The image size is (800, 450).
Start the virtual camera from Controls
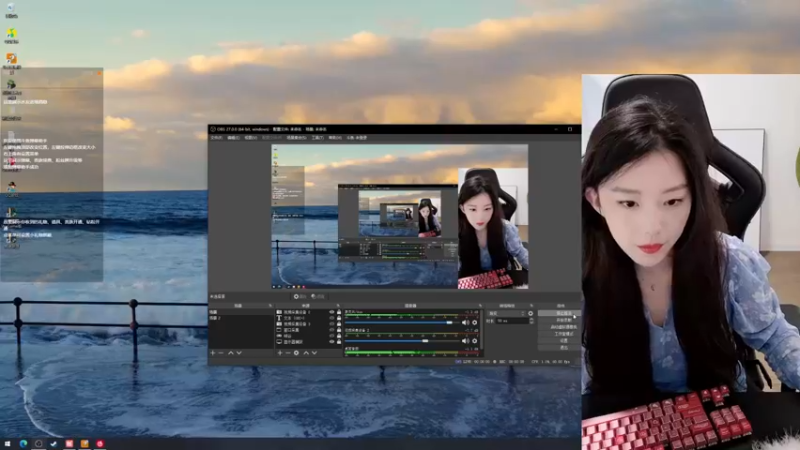(560, 327)
